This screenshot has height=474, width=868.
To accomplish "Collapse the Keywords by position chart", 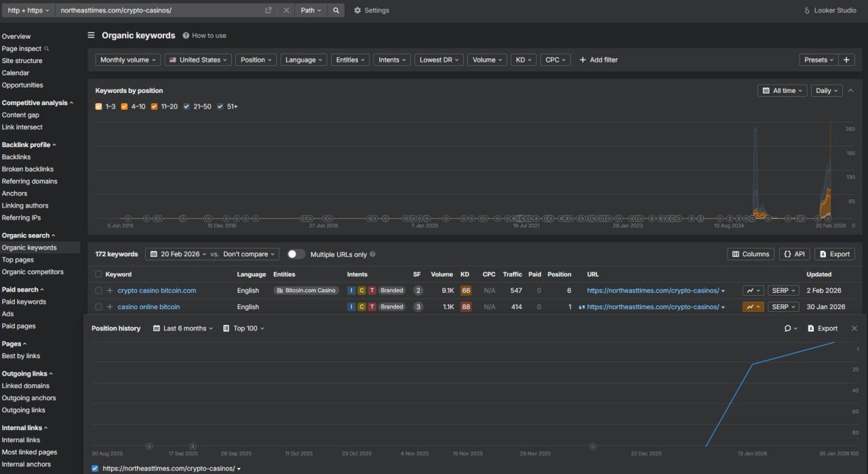I will (851, 90).
